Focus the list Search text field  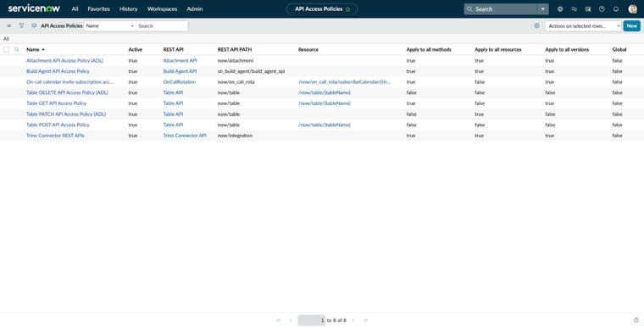pos(162,26)
